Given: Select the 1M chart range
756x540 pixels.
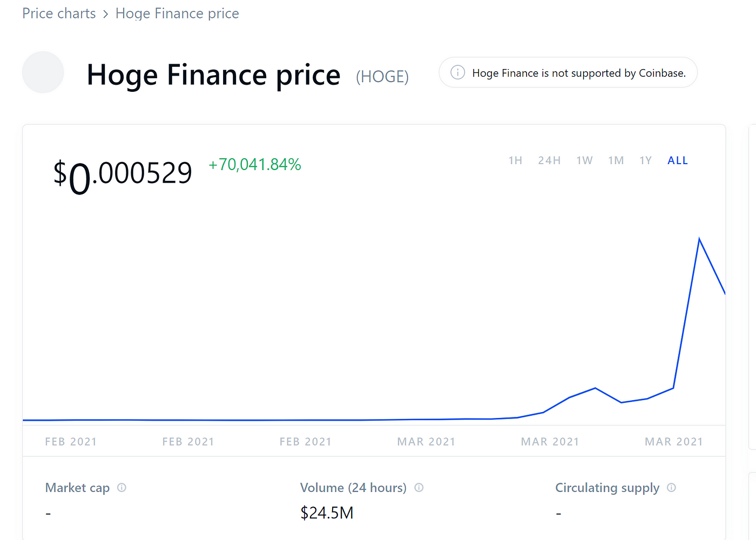Looking at the screenshot, I should click(x=616, y=160).
